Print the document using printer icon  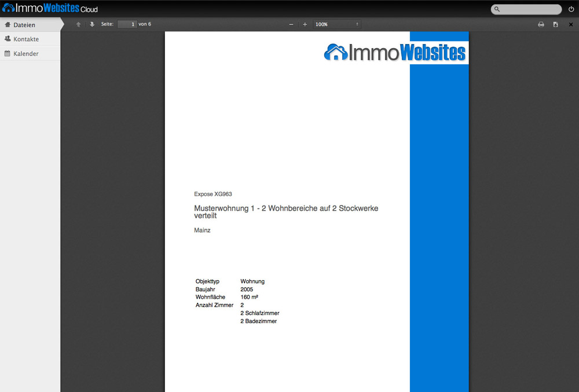(x=541, y=24)
